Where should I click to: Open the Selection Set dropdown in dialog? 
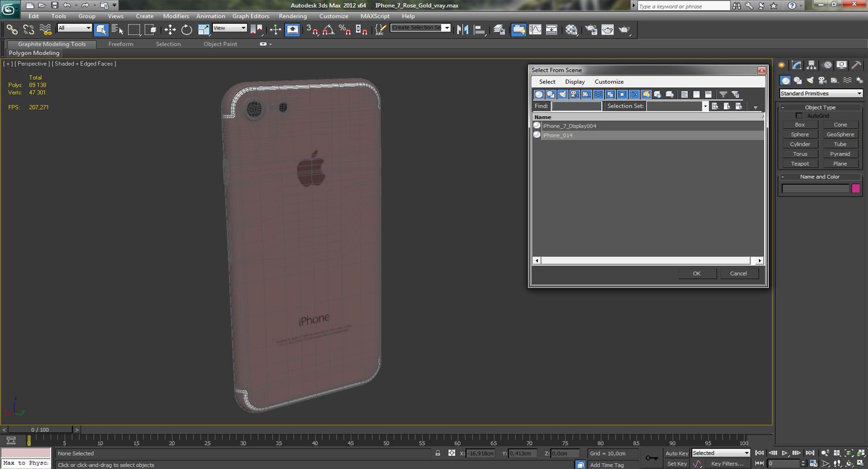coord(677,106)
